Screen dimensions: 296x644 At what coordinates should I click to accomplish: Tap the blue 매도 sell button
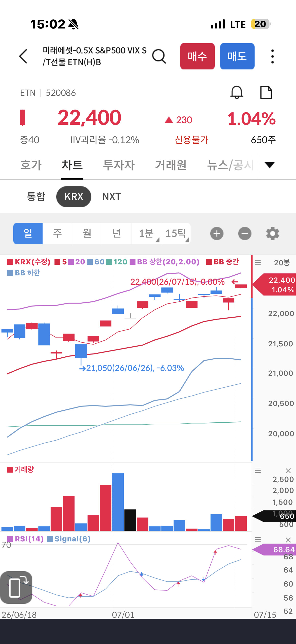(x=237, y=56)
